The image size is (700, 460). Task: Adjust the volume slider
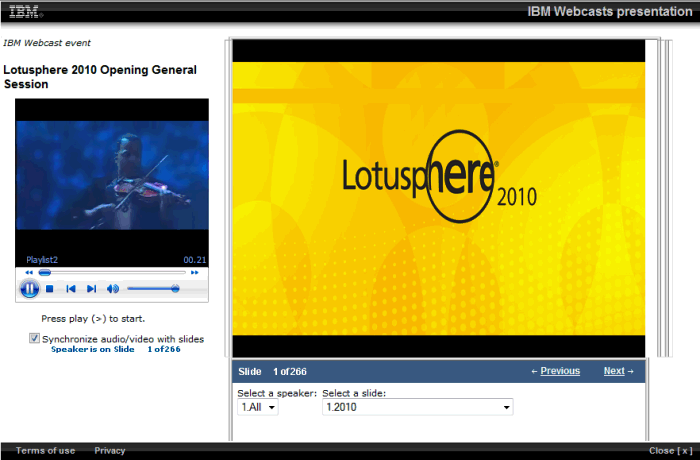pyautogui.click(x=153, y=289)
